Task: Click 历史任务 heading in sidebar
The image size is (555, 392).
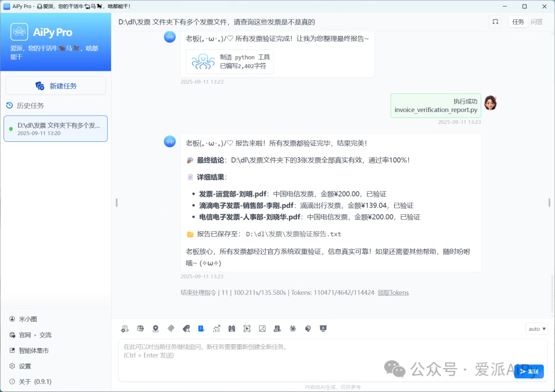Action: pyautogui.click(x=30, y=105)
